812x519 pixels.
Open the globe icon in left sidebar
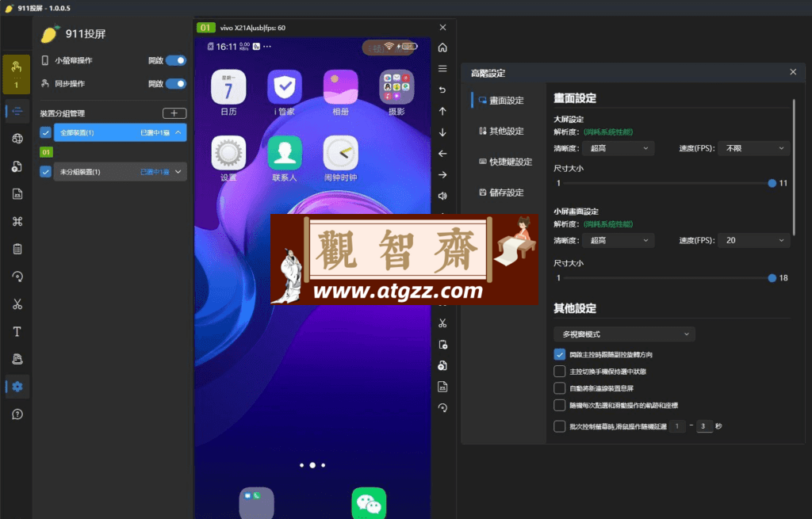[x=17, y=139]
